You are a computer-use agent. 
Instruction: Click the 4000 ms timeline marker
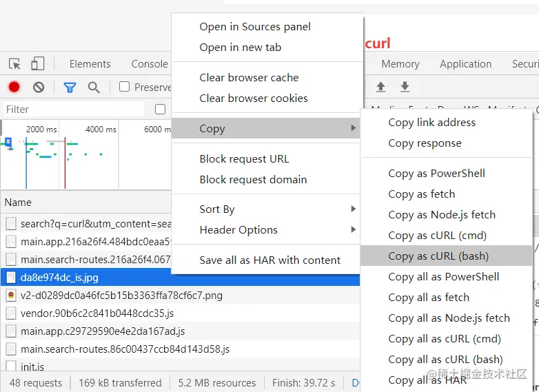(x=101, y=130)
